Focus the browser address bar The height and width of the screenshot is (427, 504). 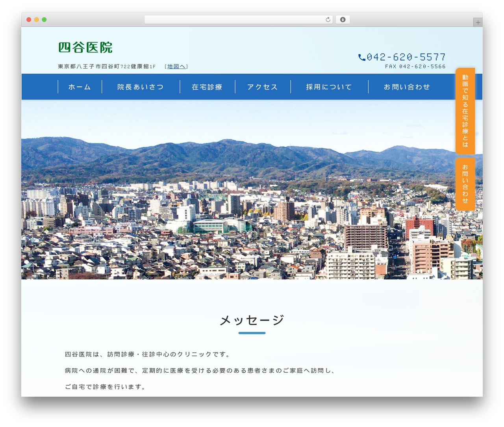click(238, 20)
